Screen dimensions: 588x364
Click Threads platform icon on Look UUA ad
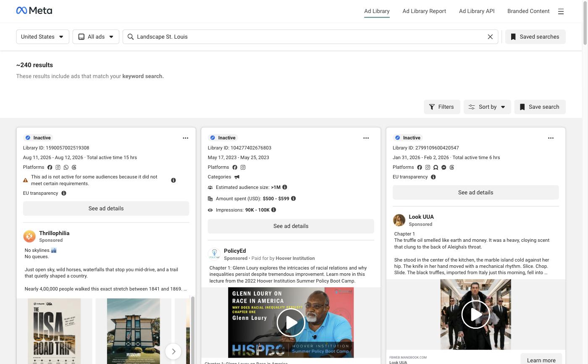452,168
